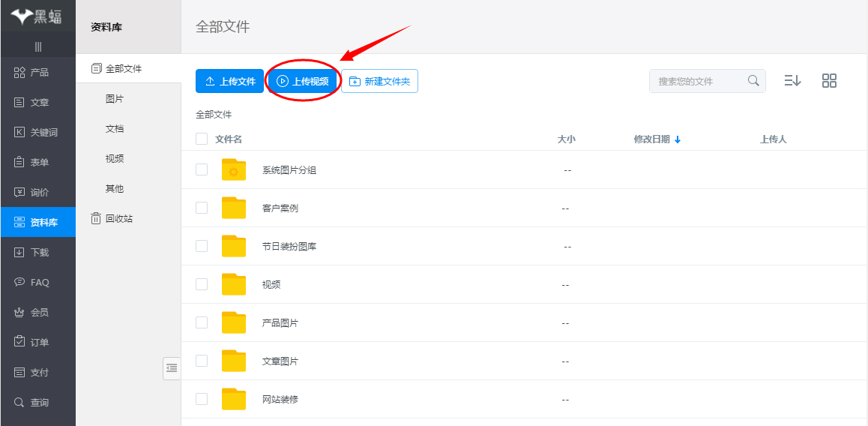
Task: Sort by 修改日期 column arrow
Action: (678, 139)
